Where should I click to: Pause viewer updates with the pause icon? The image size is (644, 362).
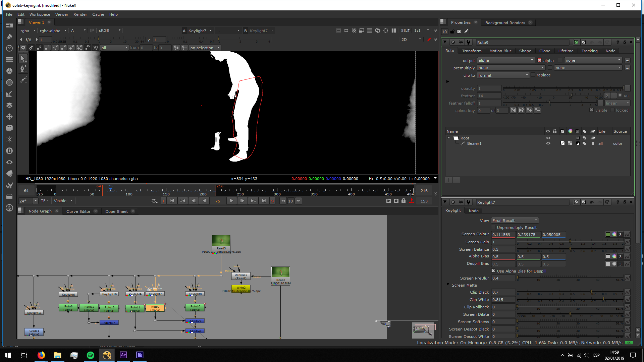[x=394, y=31]
